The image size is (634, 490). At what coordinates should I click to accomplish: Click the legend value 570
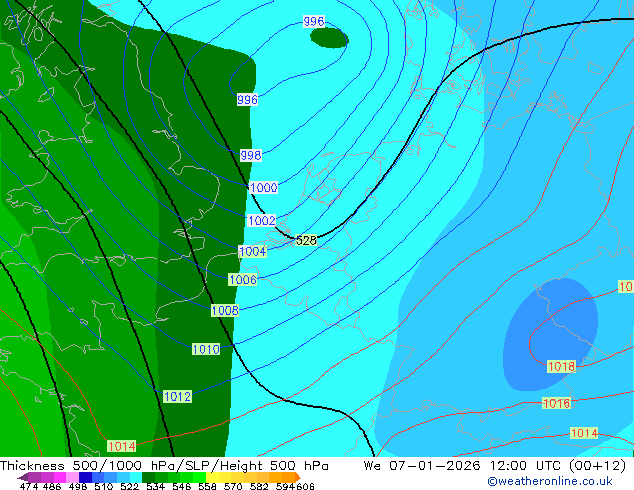click(233, 486)
